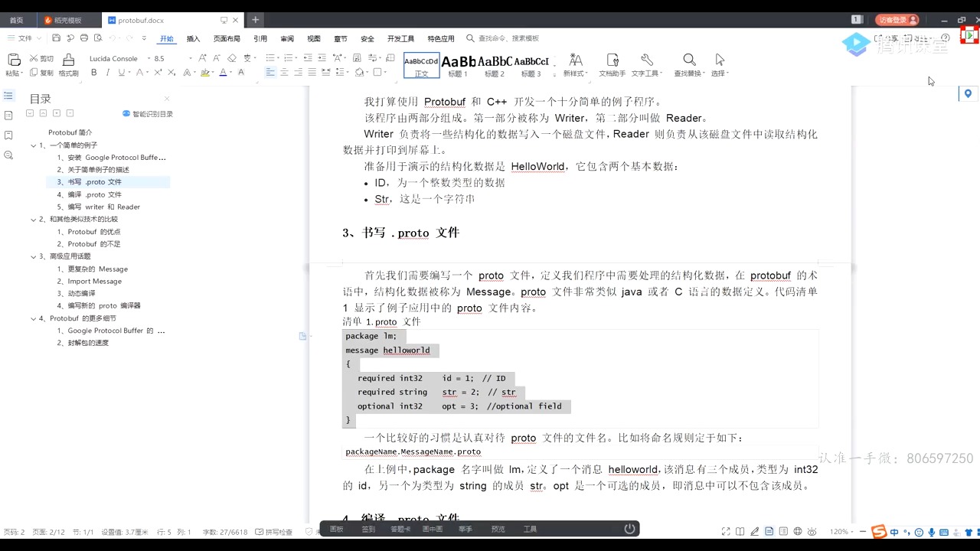Close the 目录 navigation pane
This screenshot has width=980, height=551.
(x=167, y=99)
